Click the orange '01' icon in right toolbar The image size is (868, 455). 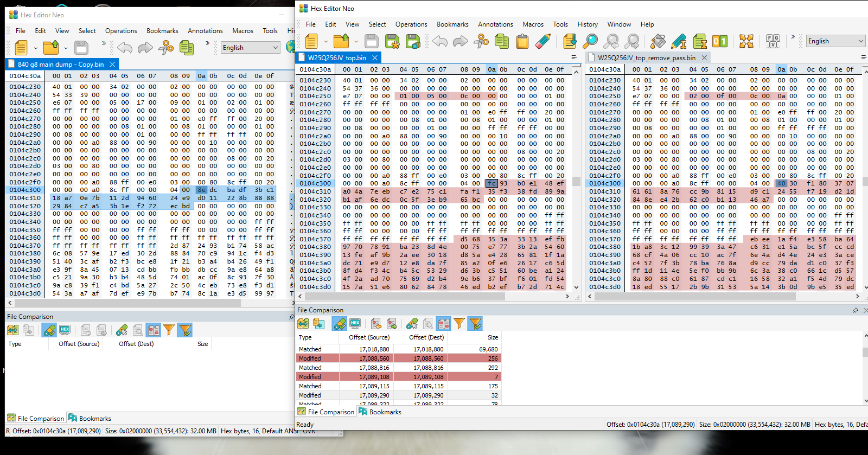[719, 41]
